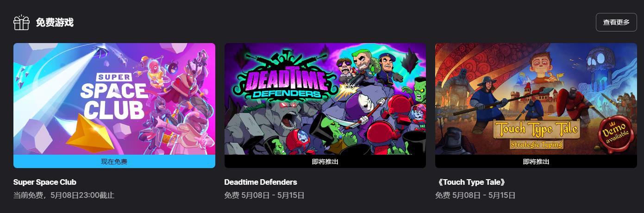Select the 免费游戏 section heading

click(x=55, y=22)
